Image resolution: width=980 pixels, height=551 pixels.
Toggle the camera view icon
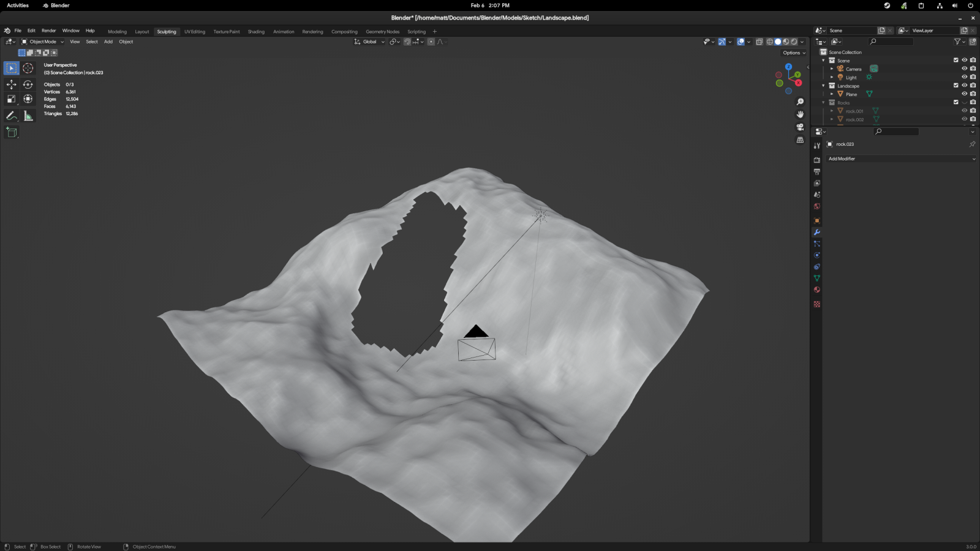click(800, 127)
